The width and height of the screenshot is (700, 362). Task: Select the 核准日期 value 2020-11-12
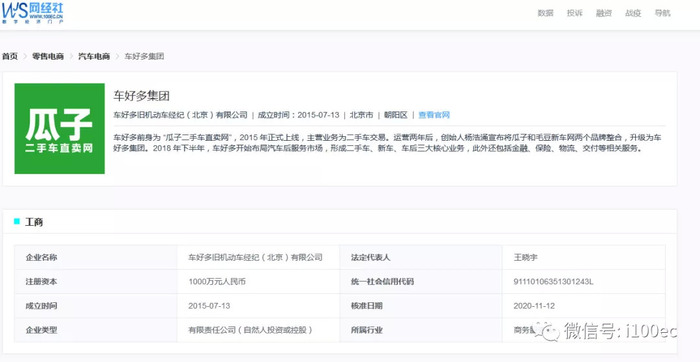click(534, 306)
